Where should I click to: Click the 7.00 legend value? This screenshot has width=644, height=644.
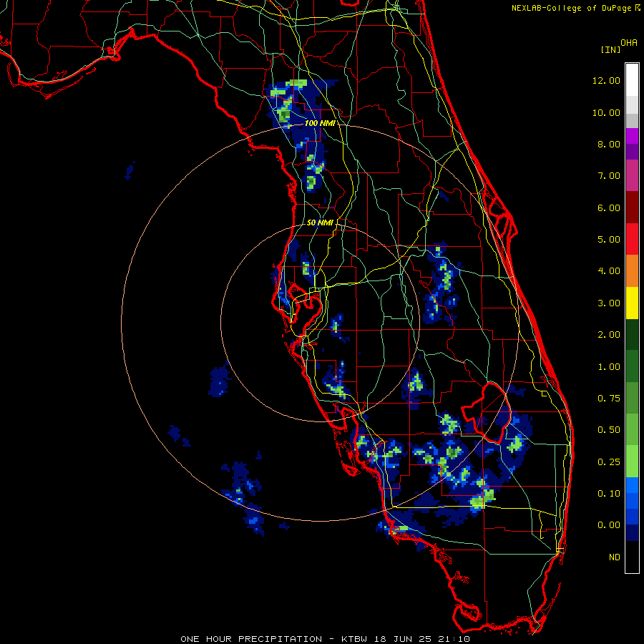point(609,176)
